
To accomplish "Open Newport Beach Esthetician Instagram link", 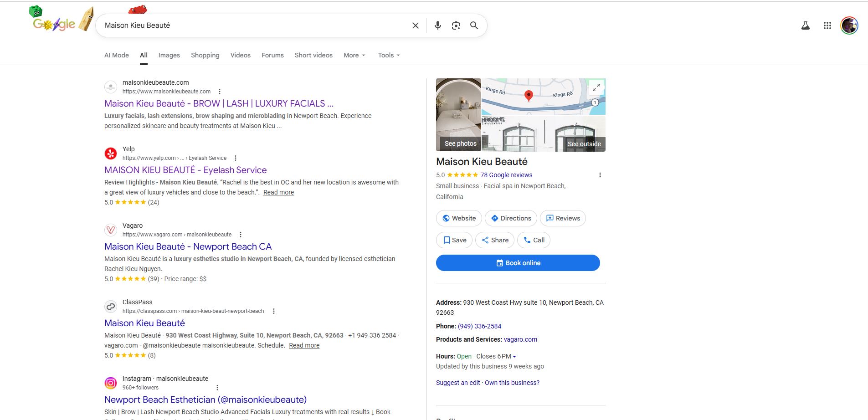I will click(205, 400).
